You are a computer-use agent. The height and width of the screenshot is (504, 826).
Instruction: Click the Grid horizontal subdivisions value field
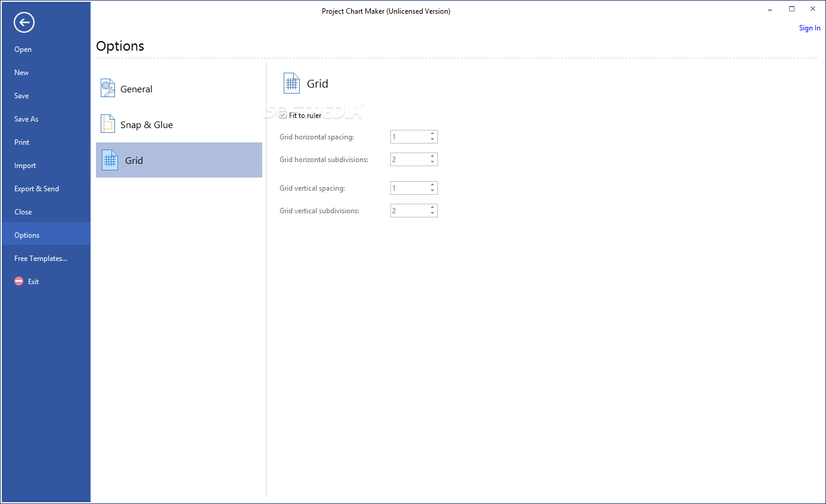click(x=409, y=160)
